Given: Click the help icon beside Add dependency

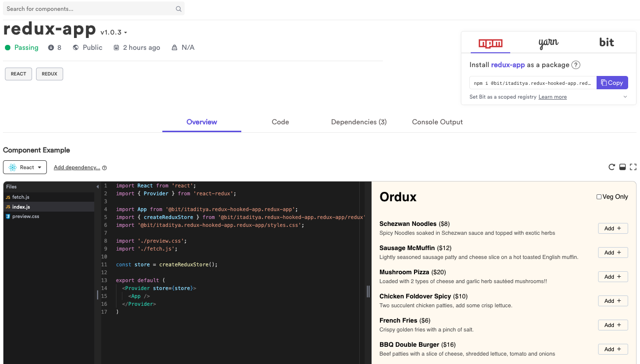Looking at the screenshot, I should (104, 167).
